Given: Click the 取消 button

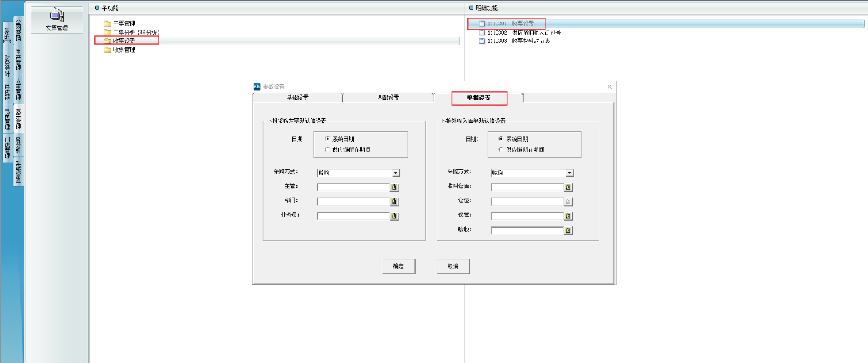Looking at the screenshot, I should point(453,267).
